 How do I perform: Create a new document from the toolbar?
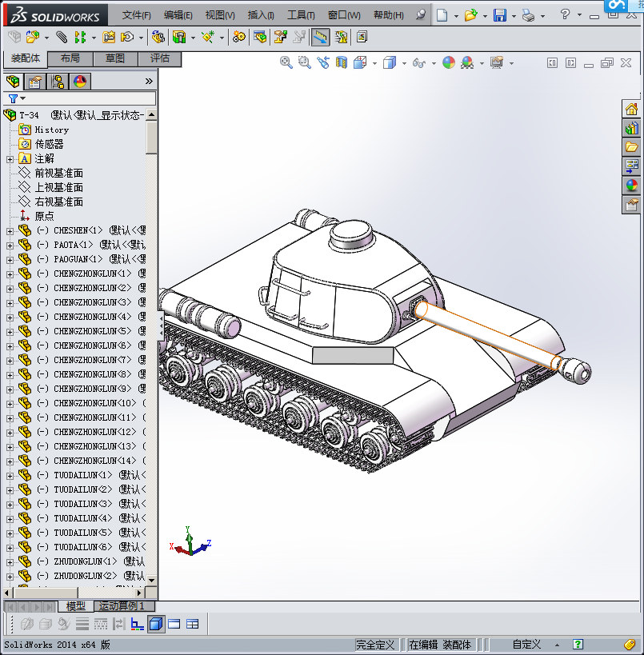(443, 14)
